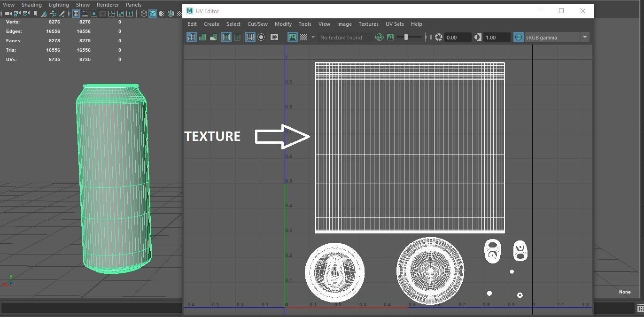Screen dimensions: 644x317
Task: Open the UV Editor Edit menu
Action: (192, 24)
